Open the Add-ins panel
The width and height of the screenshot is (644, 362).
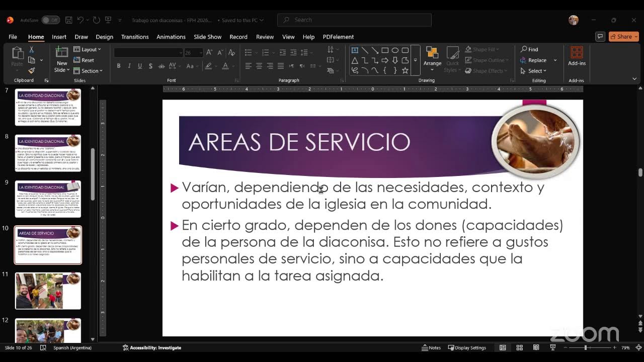pos(577,56)
